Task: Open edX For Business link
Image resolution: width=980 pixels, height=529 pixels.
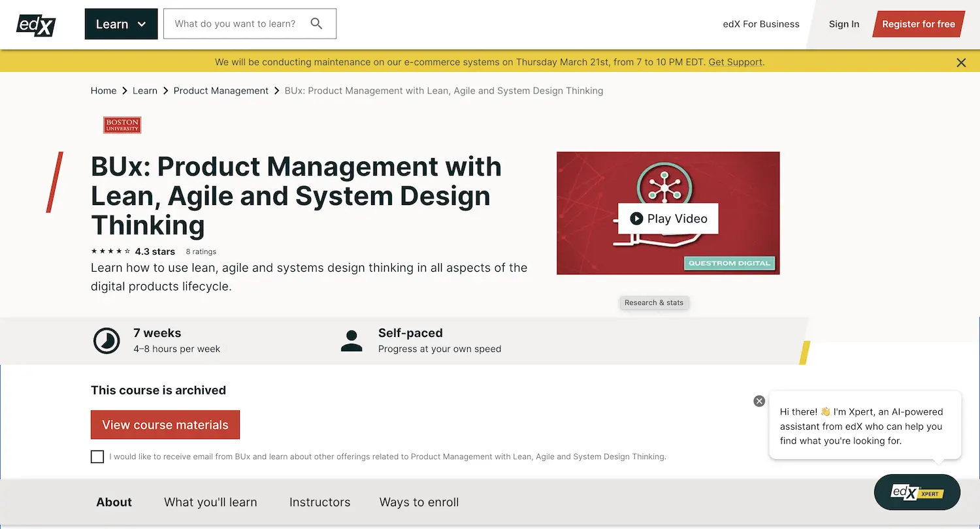Action: 761,24
